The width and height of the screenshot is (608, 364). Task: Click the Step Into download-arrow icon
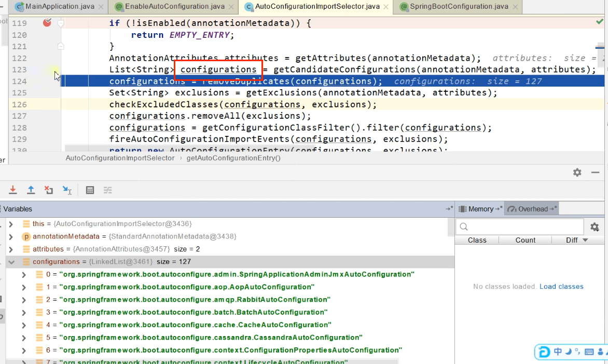point(13,190)
